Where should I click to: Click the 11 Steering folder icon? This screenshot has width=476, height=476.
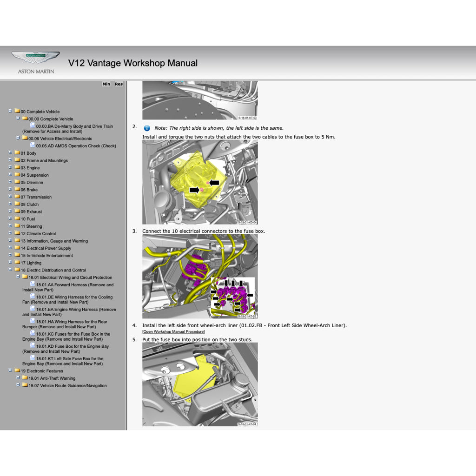tap(17, 226)
